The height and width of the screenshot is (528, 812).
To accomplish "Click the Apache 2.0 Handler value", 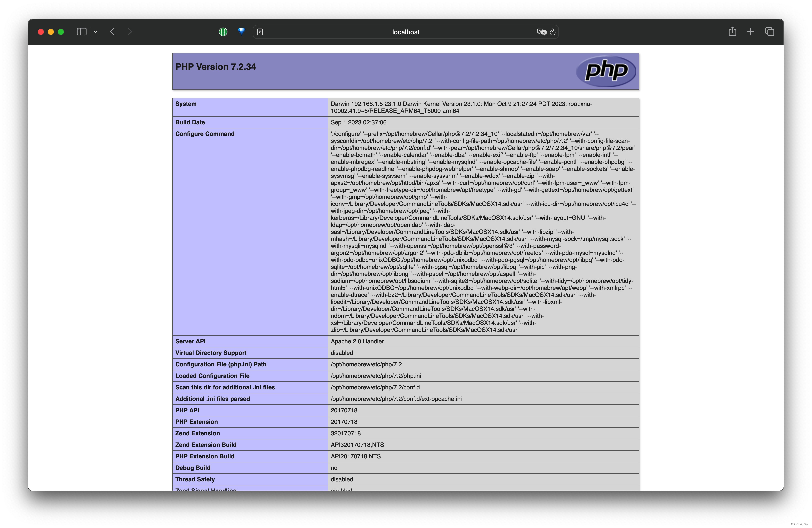I will (x=357, y=341).
